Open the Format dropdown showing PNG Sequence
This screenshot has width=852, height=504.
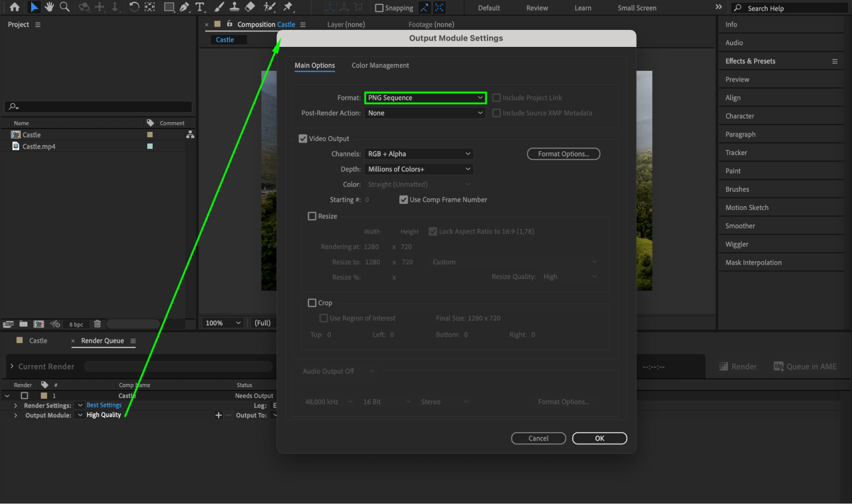click(425, 98)
